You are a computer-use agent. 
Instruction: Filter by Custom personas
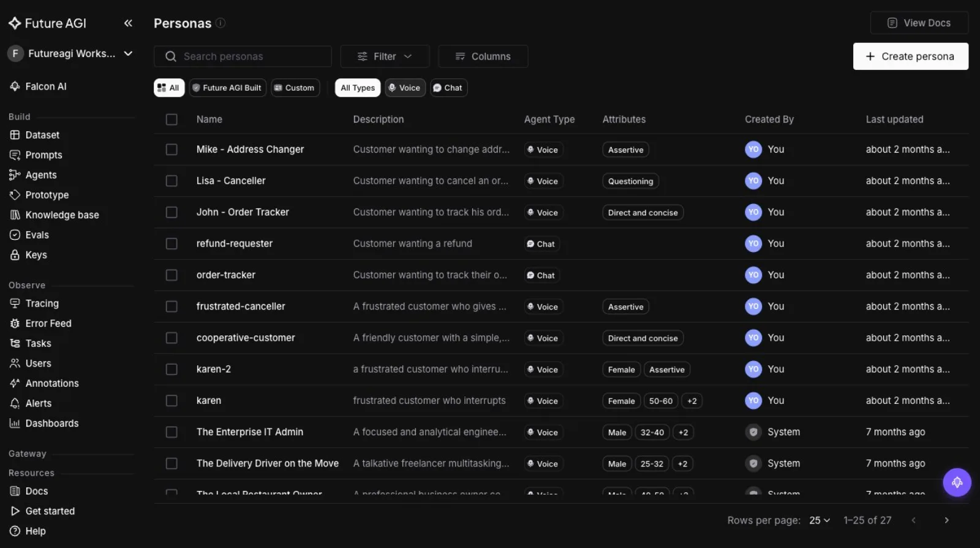(x=295, y=88)
